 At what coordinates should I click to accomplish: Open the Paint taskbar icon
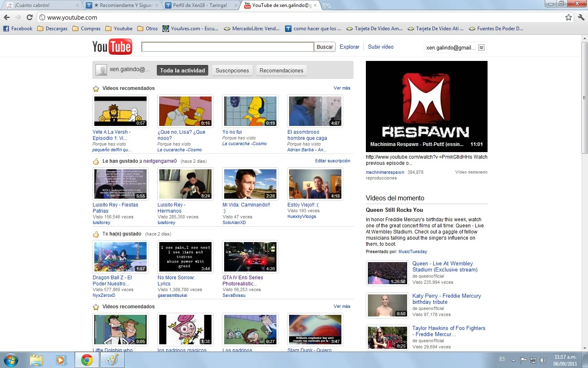point(112,360)
